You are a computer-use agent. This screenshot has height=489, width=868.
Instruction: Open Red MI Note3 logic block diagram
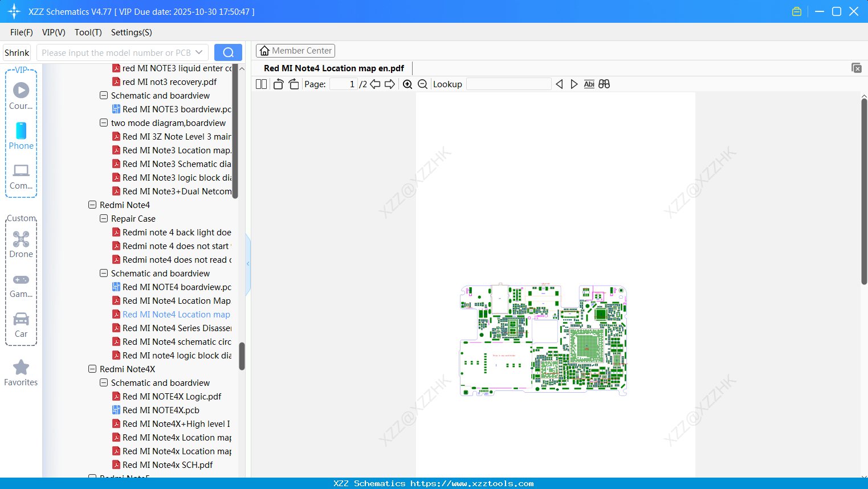click(172, 178)
